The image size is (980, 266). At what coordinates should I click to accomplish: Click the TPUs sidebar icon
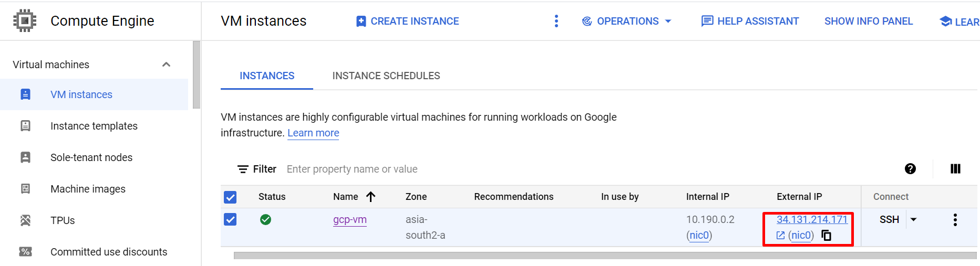click(x=25, y=220)
